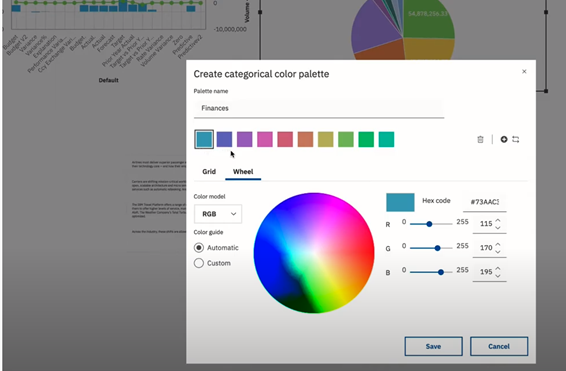Image resolution: width=566 pixels, height=371 pixels.
Task: Select the Custom color guide option
Action: (x=199, y=263)
